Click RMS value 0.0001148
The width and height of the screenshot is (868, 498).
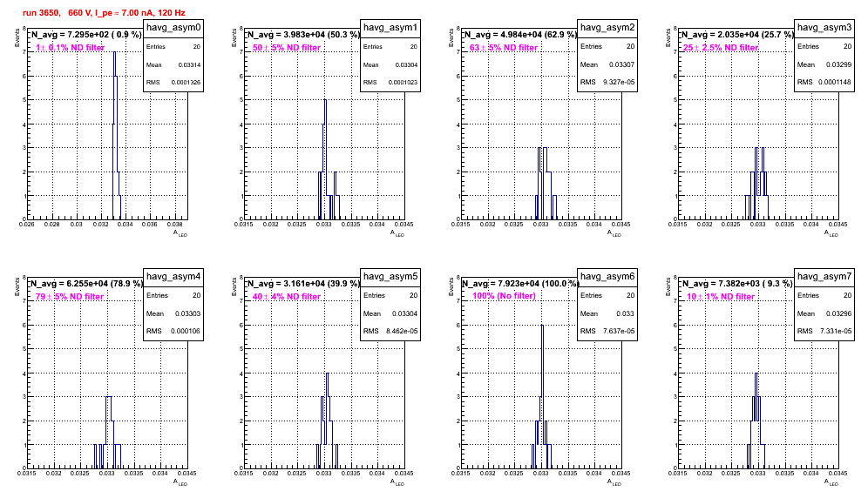pos(836,83)
